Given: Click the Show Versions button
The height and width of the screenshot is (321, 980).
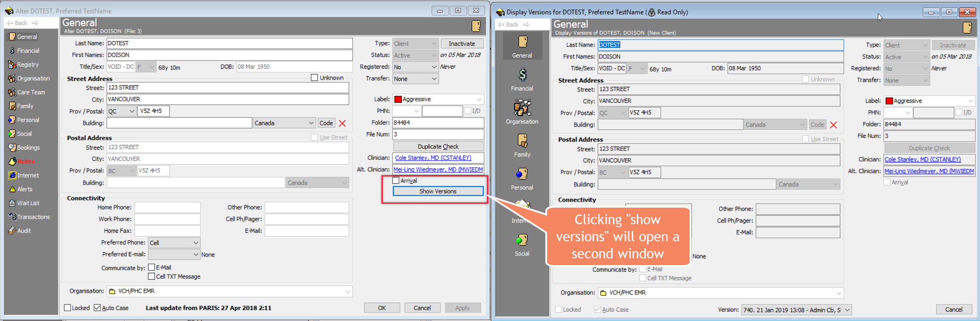Looking at the screenshot, I should tap(438, 191).
